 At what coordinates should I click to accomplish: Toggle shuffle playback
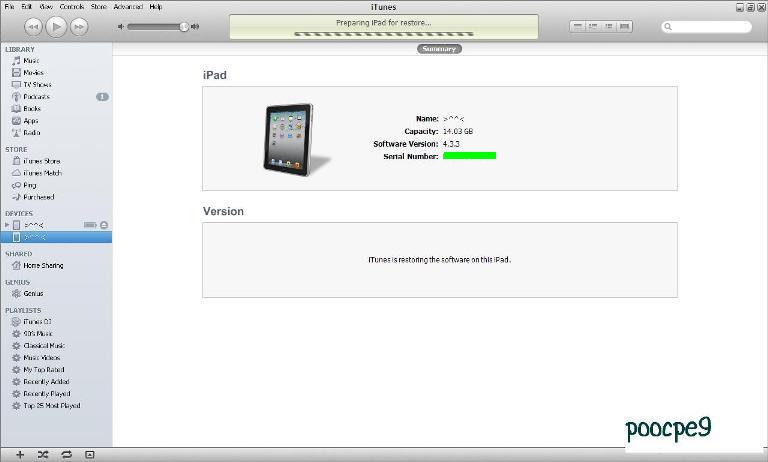43,455
